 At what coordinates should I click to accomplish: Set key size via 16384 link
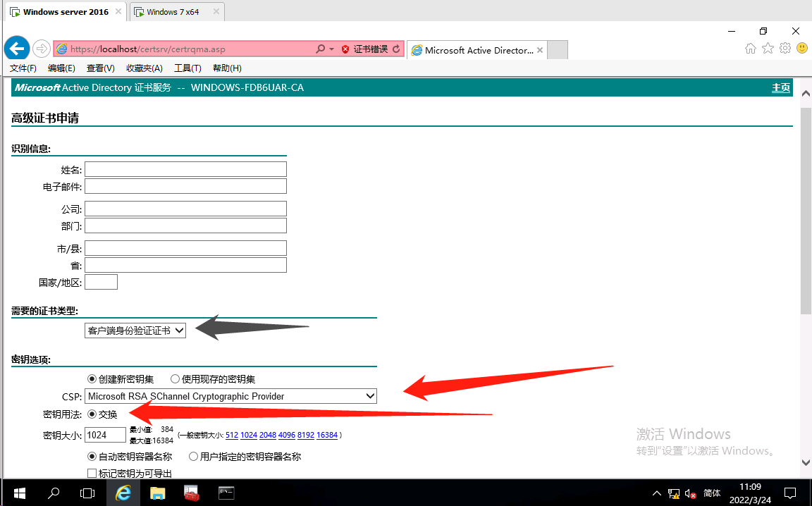pyautogui.click(x=327, y=435)
